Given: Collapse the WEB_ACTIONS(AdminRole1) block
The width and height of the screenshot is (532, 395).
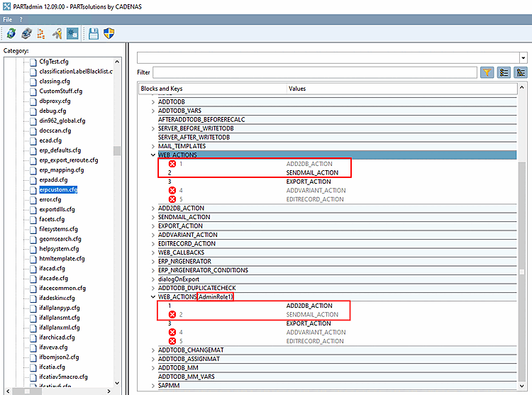Looking at the screenshot, I should click(x=153, y=296).
